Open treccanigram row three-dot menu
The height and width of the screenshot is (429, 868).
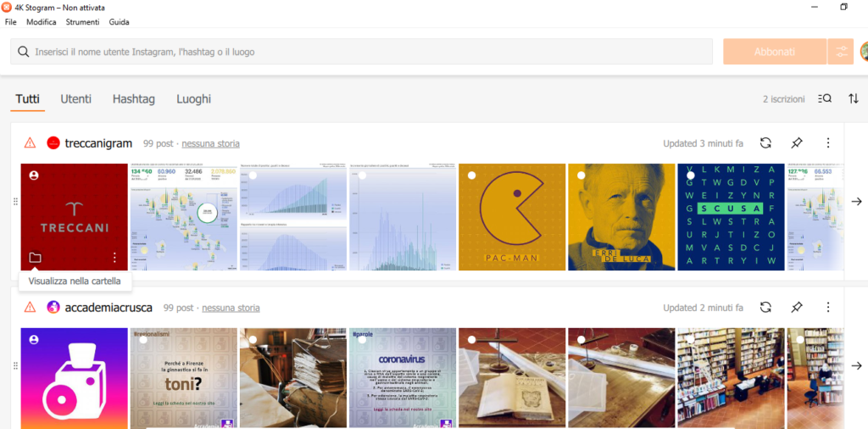point(828,143)
